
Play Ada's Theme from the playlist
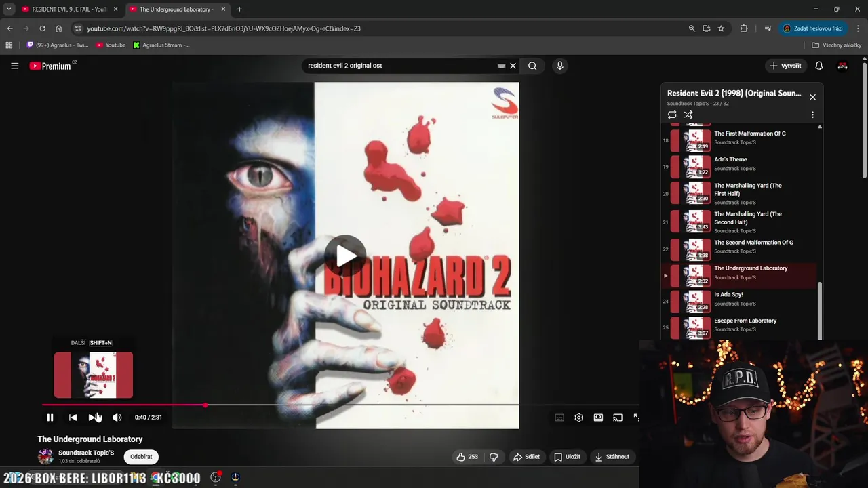[x=739, y=166]
